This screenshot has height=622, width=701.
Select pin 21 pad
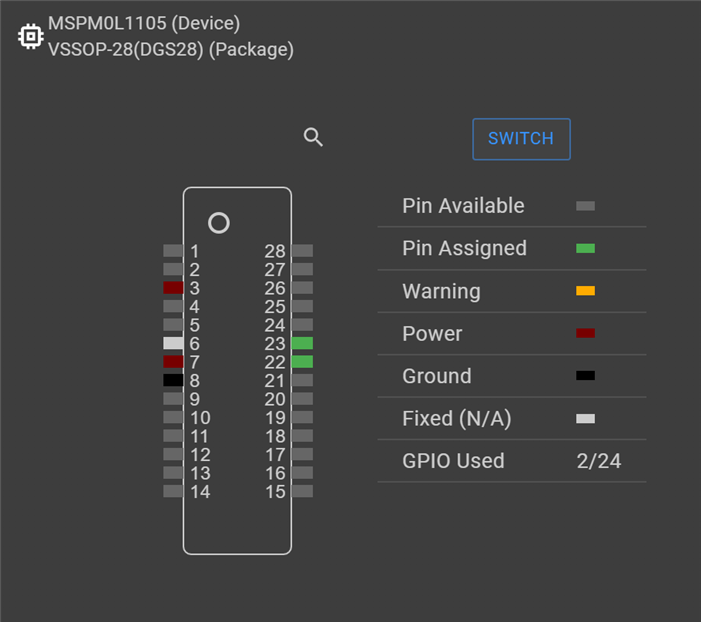click(302, 380)
